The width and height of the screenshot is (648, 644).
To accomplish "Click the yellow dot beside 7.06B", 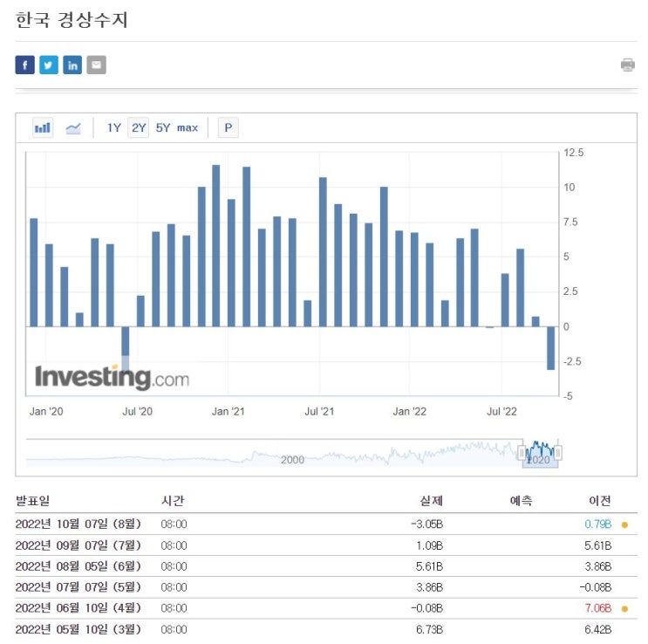I will (x=624, y=609).
